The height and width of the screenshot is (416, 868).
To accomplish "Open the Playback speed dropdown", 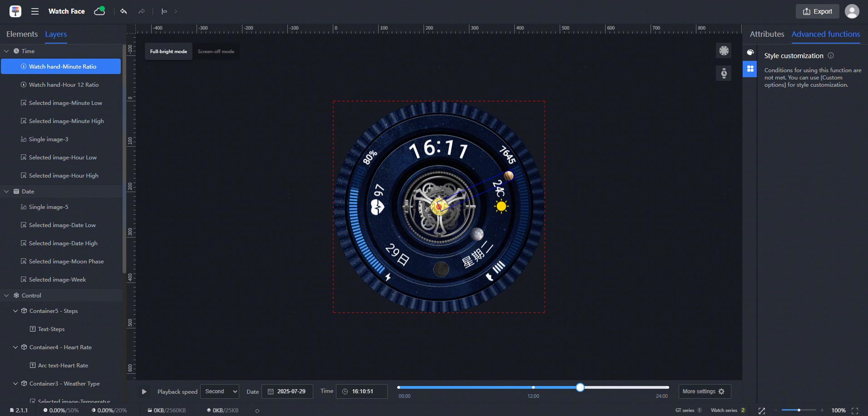I will (220, 391).
